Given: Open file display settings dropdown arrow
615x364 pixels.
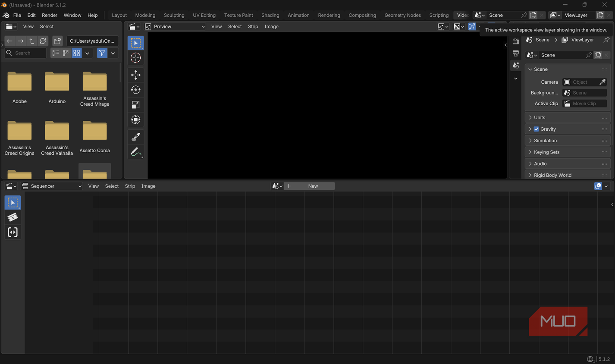Looking at the screenshot, I should click(x=87, y=53).
